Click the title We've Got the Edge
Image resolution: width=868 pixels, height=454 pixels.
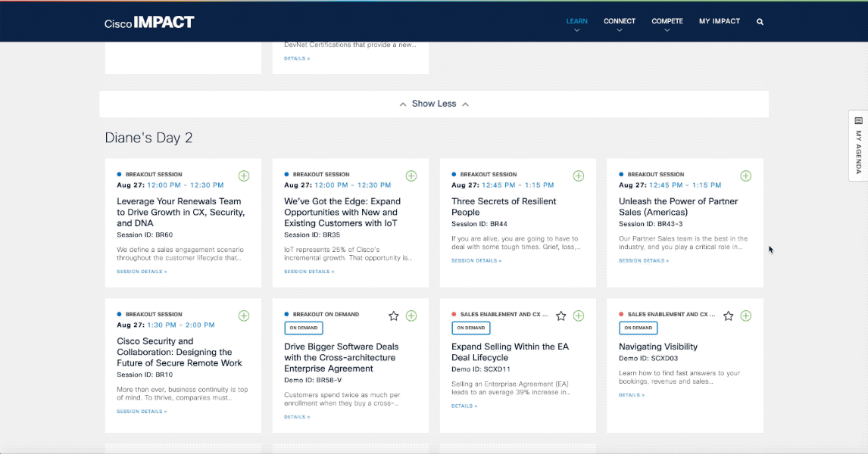coord(342,213)
